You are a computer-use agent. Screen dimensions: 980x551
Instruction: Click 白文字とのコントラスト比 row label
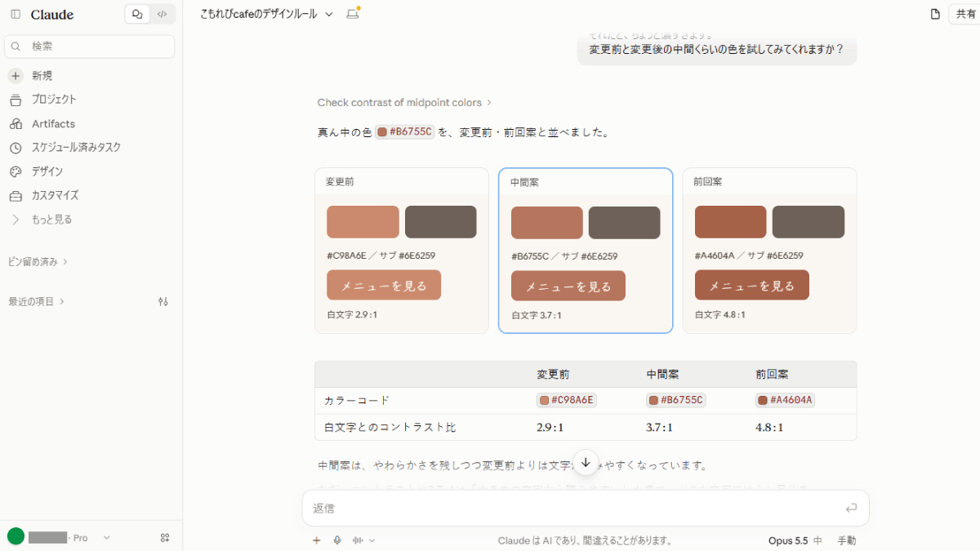click(390, 427)
